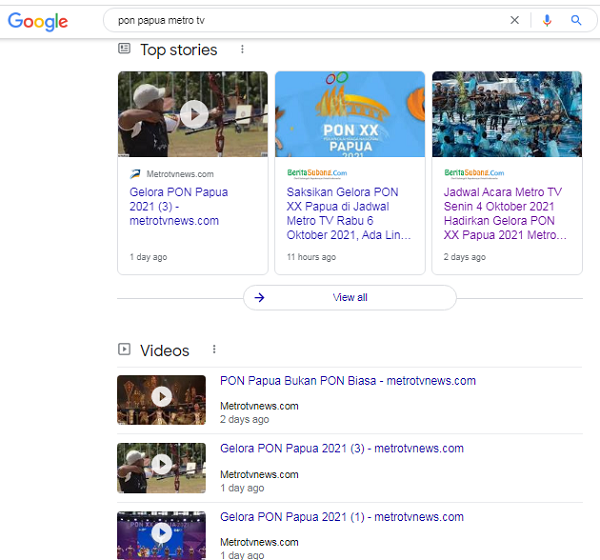The image size is (600, 560).
Task: Start voice search with microphone icon
Action: [546, 20]
